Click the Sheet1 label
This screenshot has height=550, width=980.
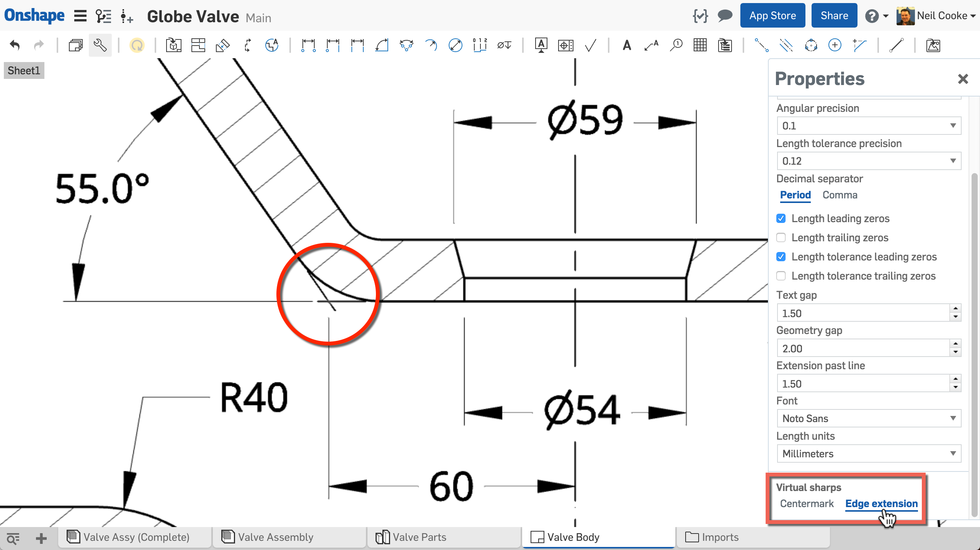[x=24, y=71]
